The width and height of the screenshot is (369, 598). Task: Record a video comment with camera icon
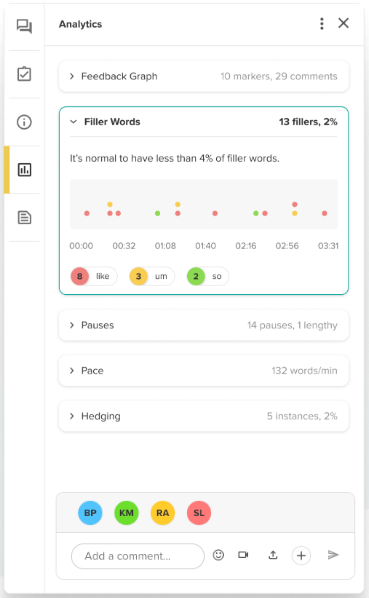[x=243, y=555]
